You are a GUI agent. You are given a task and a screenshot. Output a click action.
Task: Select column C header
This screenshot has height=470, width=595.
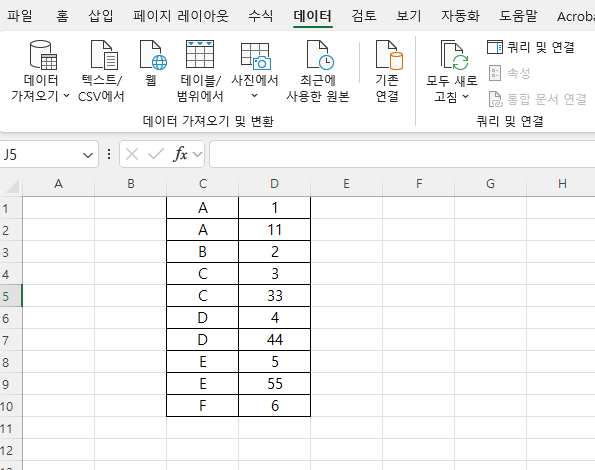pos(203,184)
